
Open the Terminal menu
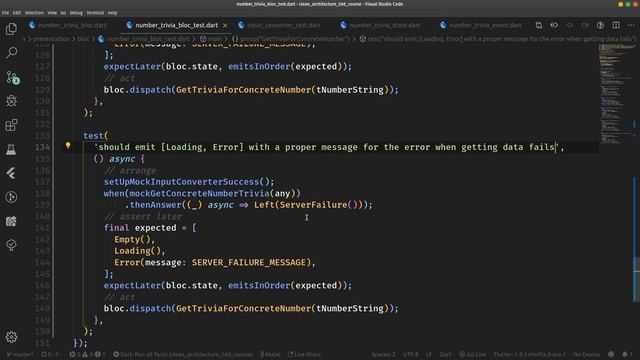[95, 13]
